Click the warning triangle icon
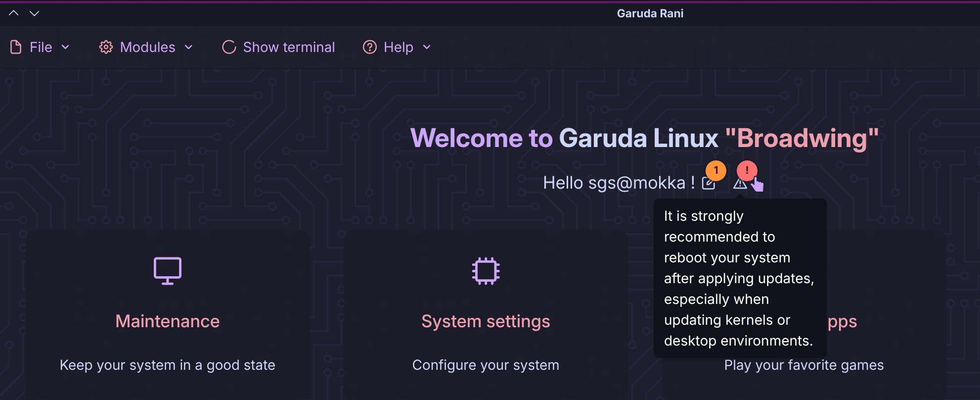Screen dimensions: 980x400 click(x=740, y=184)
